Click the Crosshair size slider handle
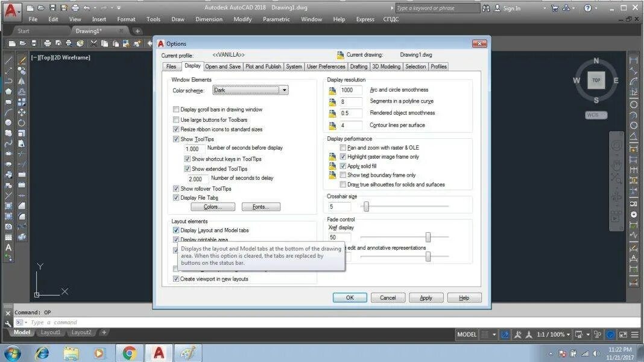The image size is (644, 362). (366, 206)
